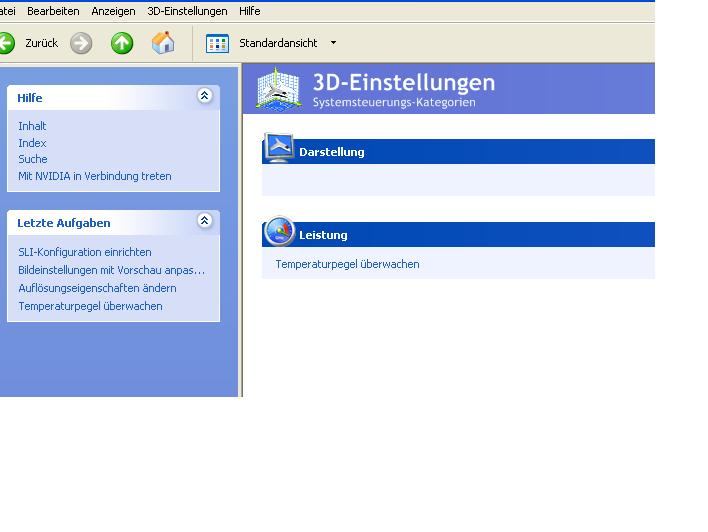
Task: Collapse the Hilfe panel with chevron
Action: (205, 95)
